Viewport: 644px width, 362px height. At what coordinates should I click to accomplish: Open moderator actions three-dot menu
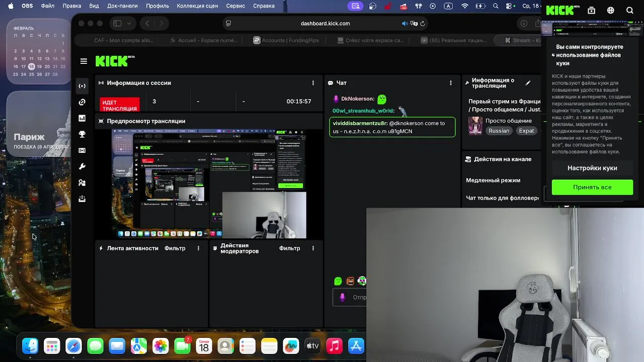313,248
